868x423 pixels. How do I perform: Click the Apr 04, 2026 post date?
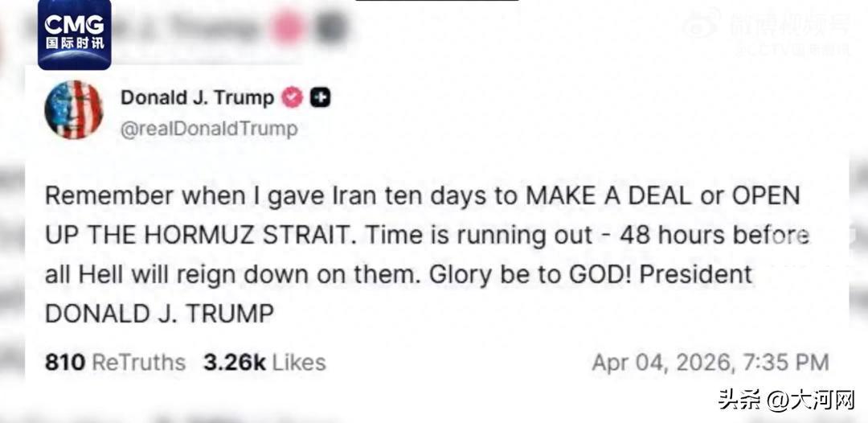point(662,362)
